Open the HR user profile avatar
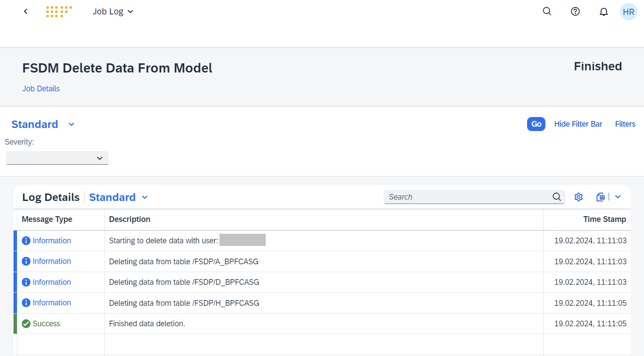 tap(628, 12)
